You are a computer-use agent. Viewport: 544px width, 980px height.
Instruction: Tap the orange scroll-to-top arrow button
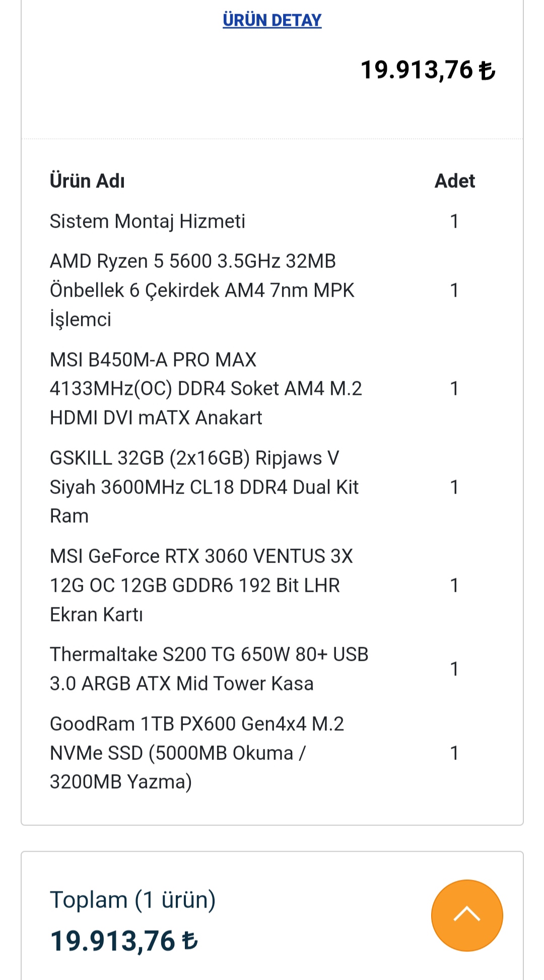[467, 915]
